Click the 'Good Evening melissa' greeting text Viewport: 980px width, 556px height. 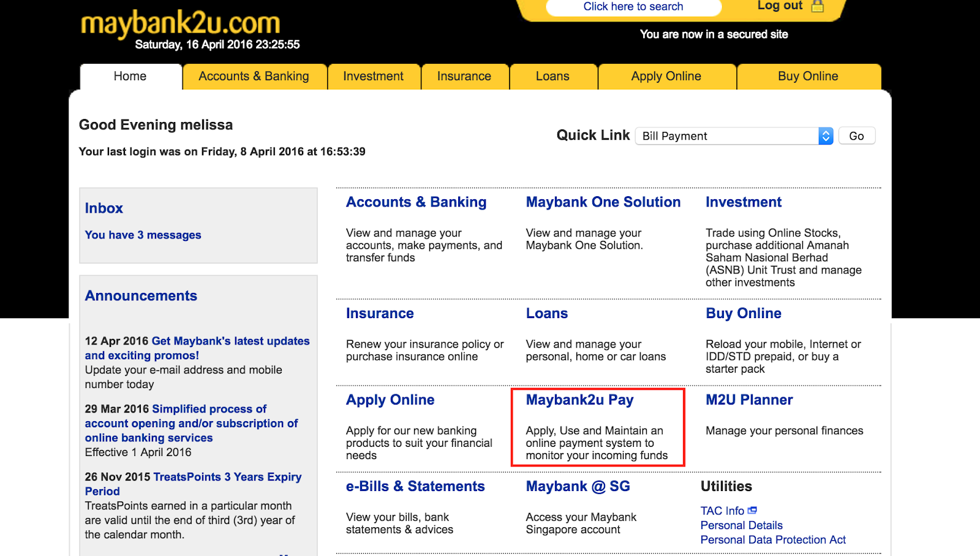pyautogui.click(x=156, y=125)
